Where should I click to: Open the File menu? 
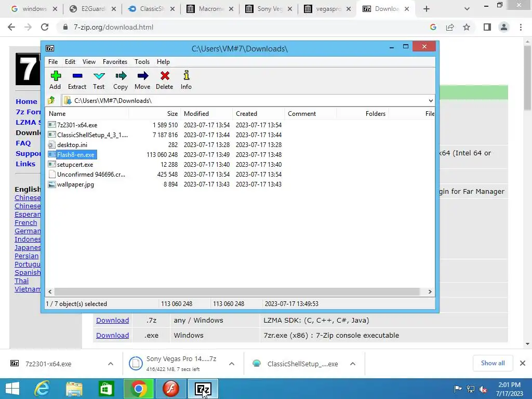pyautogui.click(x=53, y=62)
